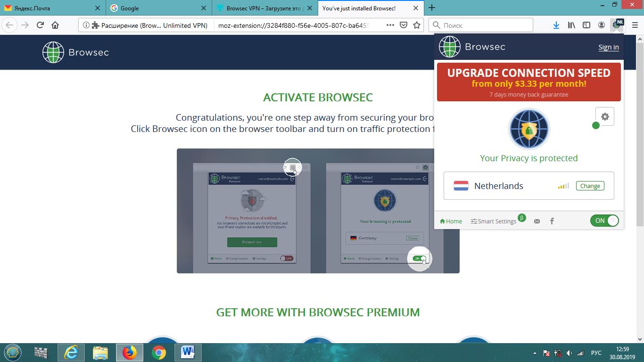
Task: Click the Firefox search box labeled Поиск
Action: point(481,25)
